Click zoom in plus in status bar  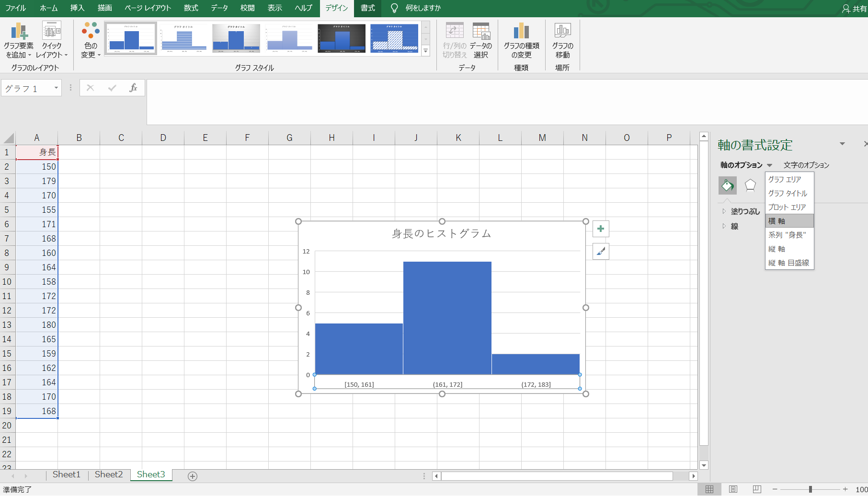[845, 489]
